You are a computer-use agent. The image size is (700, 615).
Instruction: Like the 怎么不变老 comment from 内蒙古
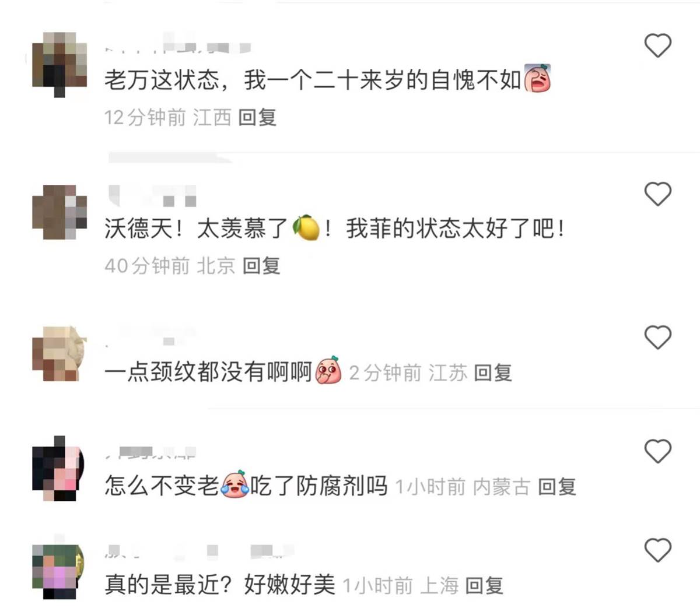coord(657,451)
